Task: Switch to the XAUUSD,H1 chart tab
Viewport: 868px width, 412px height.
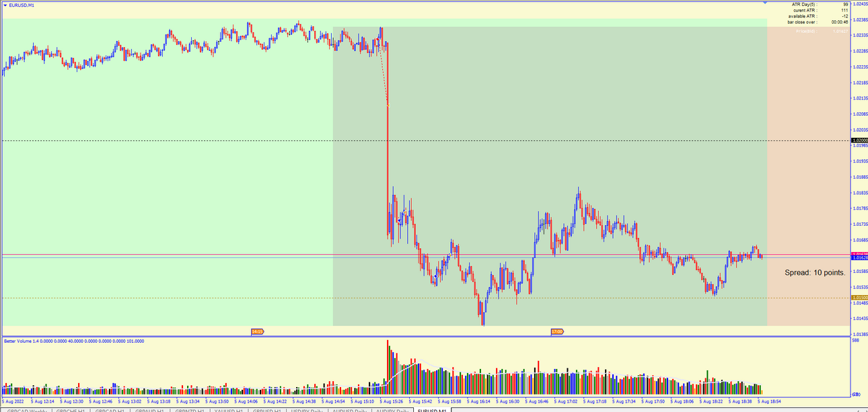Action: coord(229,410)
